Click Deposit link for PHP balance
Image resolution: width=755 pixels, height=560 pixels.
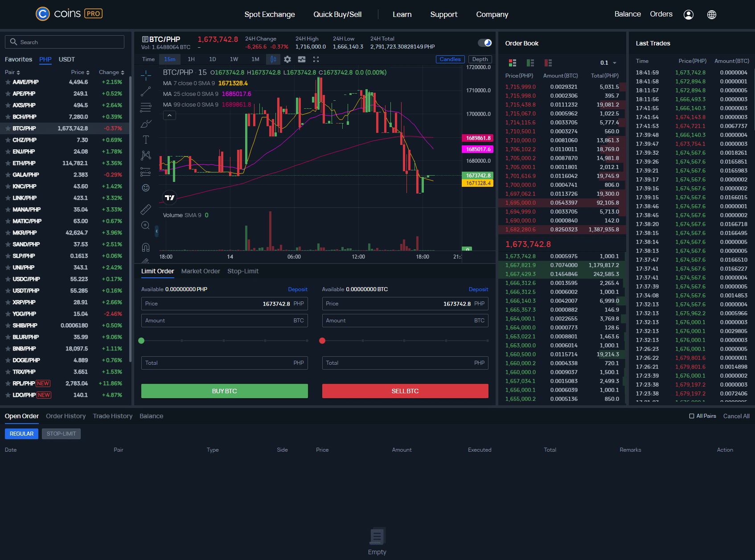coord(298,289)
